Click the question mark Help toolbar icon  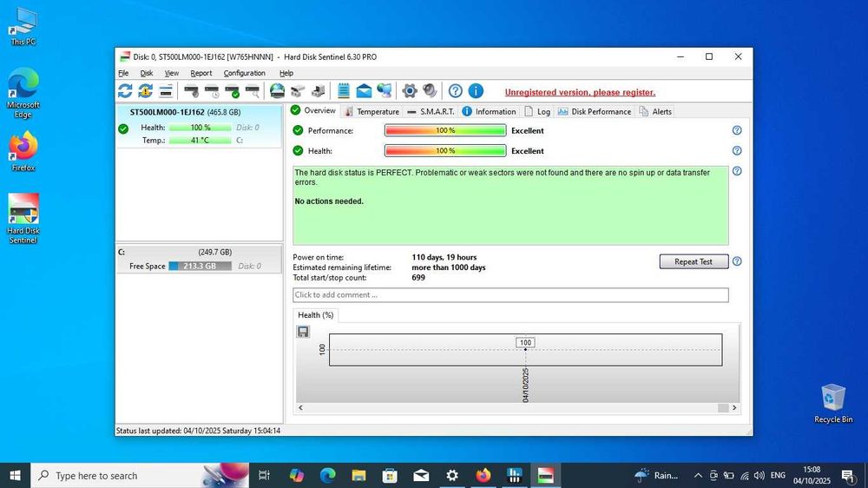click(456, 91)
